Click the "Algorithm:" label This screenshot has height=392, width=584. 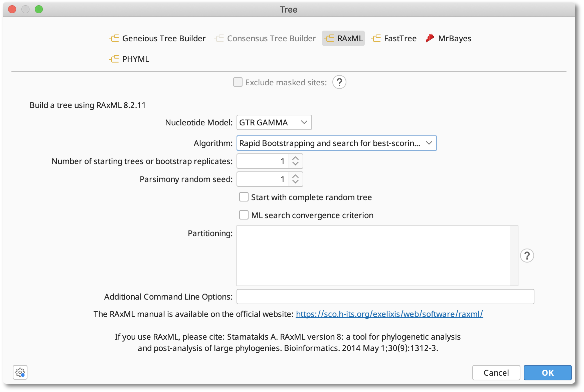click(213, 143)
